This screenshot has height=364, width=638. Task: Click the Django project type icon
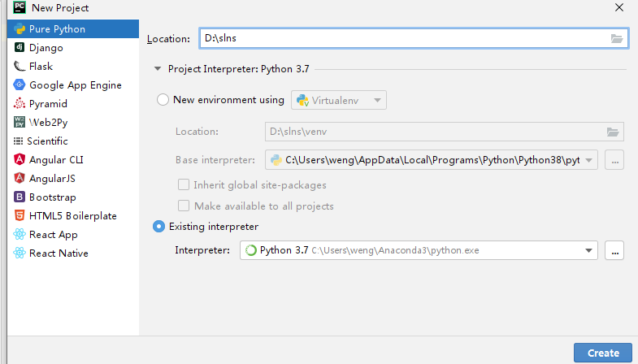[x=20, y=48]
